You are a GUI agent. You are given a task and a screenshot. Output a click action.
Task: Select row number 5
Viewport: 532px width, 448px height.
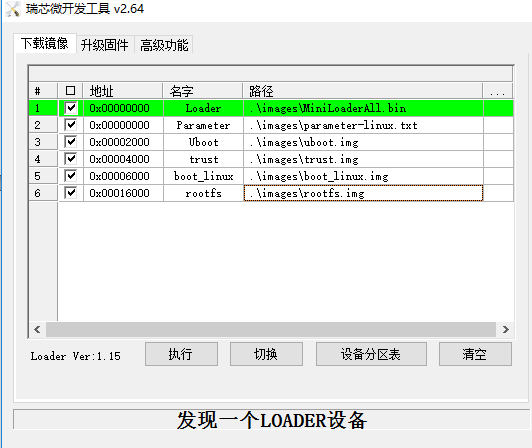pos(43,176)
